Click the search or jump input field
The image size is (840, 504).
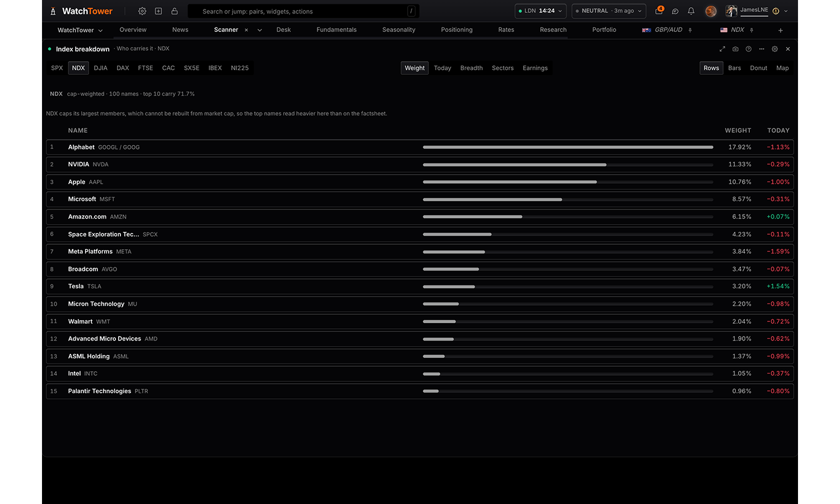[304, 11]
